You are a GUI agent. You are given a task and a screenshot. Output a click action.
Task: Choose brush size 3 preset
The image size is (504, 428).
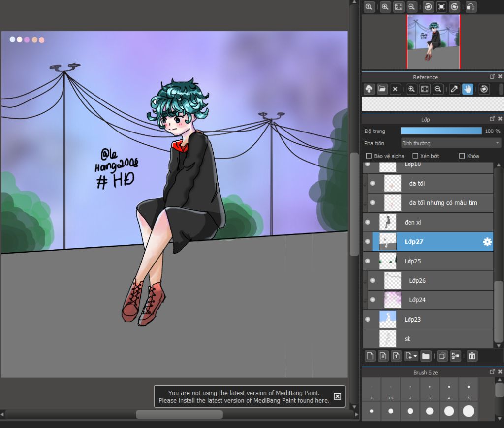pos(430,390)
